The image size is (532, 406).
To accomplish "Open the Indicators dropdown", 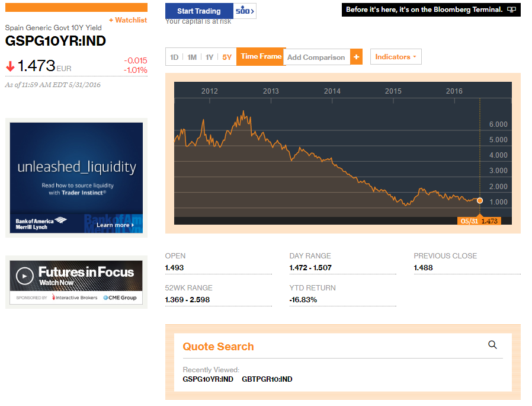I will tap(396, 57).
